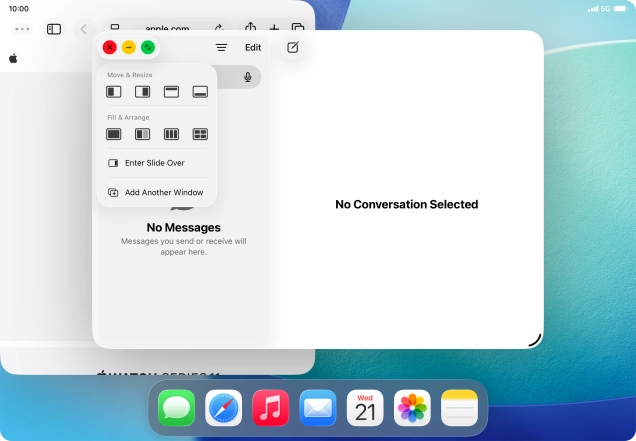Arrange windows in two-column split
This screenshot has width=636, height=441.
click(142, 134)
